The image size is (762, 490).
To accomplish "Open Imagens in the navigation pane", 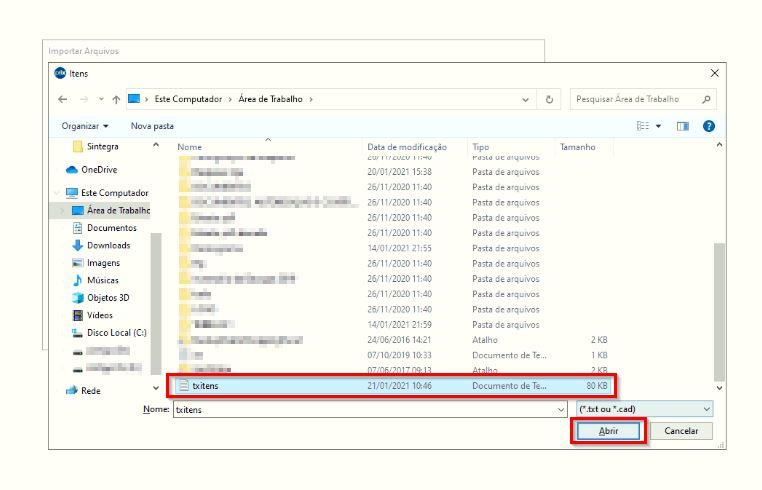I will pos(96,263).
